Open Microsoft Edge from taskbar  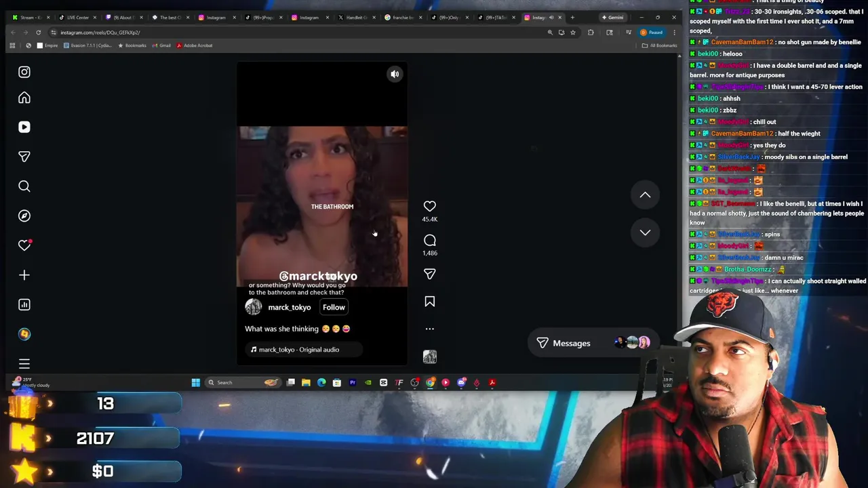pos(321,382)
